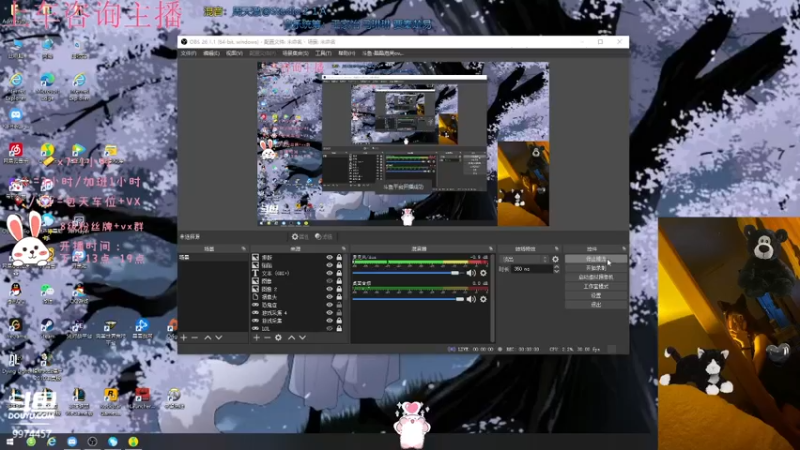Toggle lock on the 游戏采集 4 source
Image resolution: width=800 pixels, height=450 pixels.
pyautogui.click(x=339, y=313)
